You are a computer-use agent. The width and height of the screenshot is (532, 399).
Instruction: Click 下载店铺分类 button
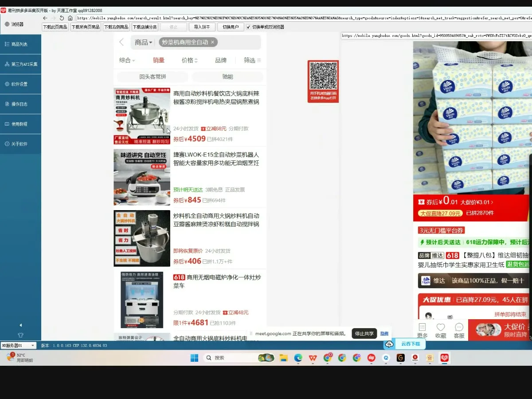(145, 27)
